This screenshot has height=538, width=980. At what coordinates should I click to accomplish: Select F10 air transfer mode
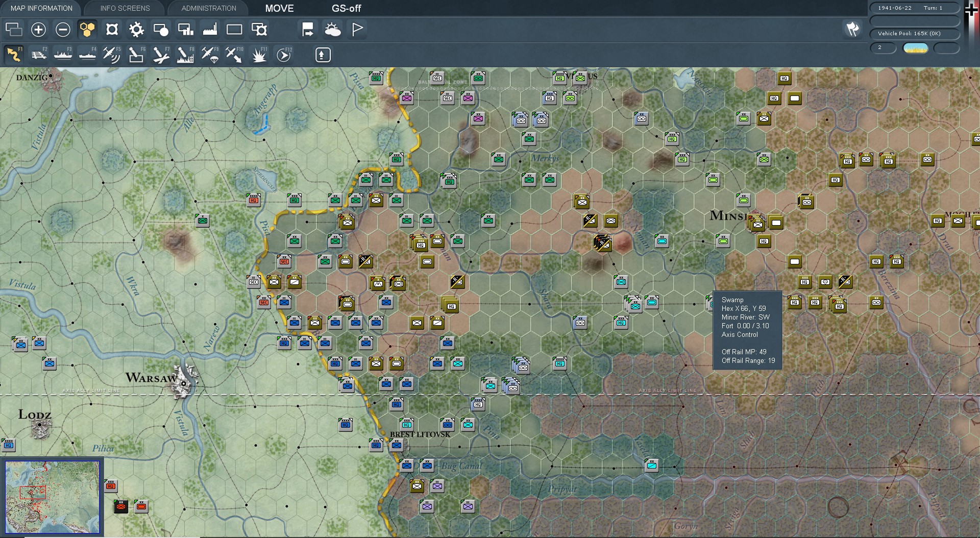[x=234, y=54]
